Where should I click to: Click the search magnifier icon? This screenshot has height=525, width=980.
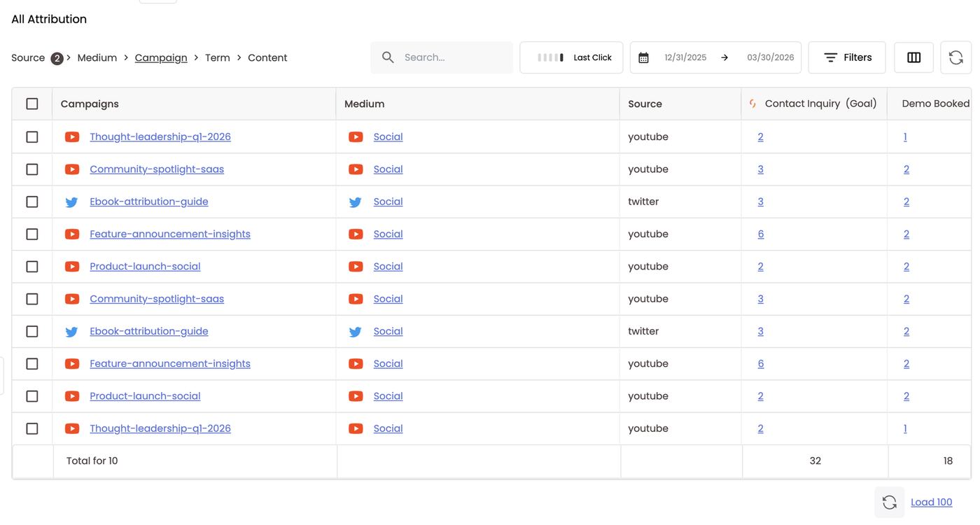pyautogui.click(x=388, y=57)
